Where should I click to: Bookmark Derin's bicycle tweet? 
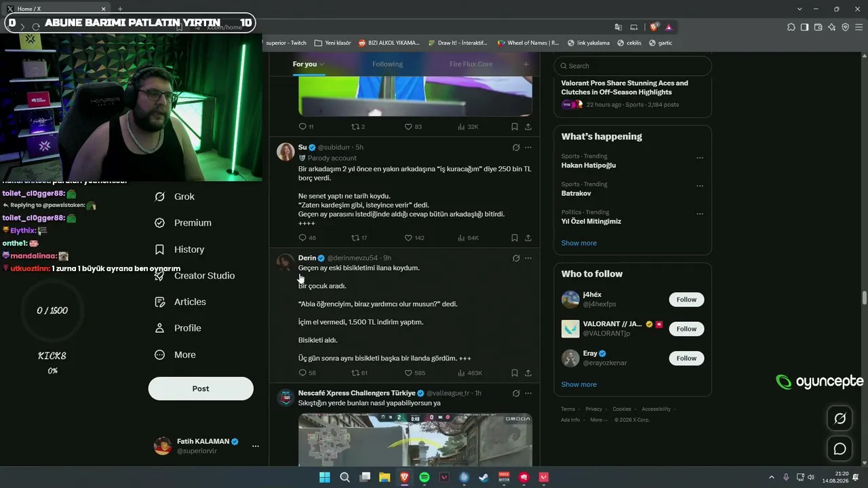coord(515,373)
